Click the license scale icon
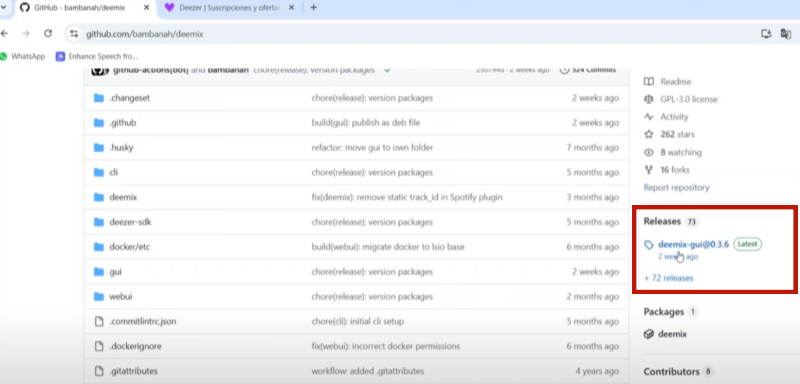This screenshot has height=384, width=800. pyautogui.click(x=648, y=99)
